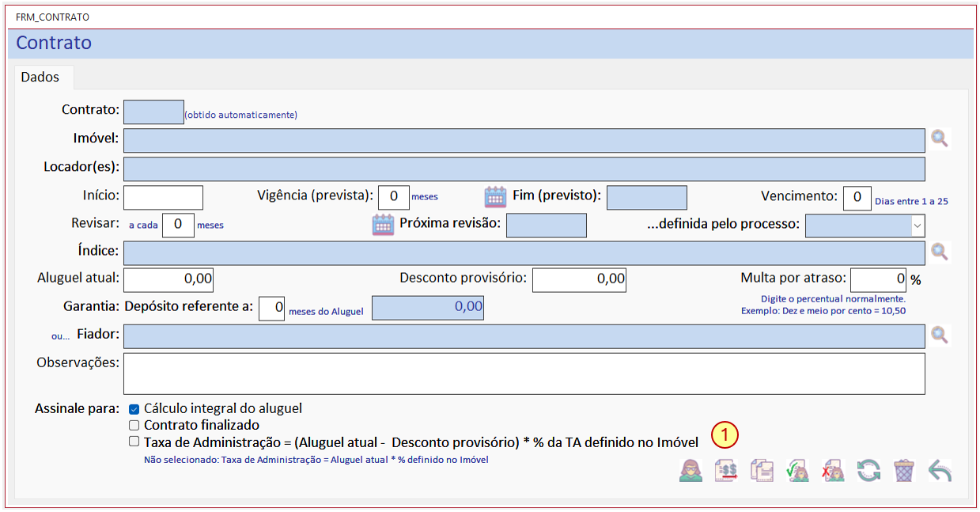Click the Locador(es) input field

tap(524, 169)
